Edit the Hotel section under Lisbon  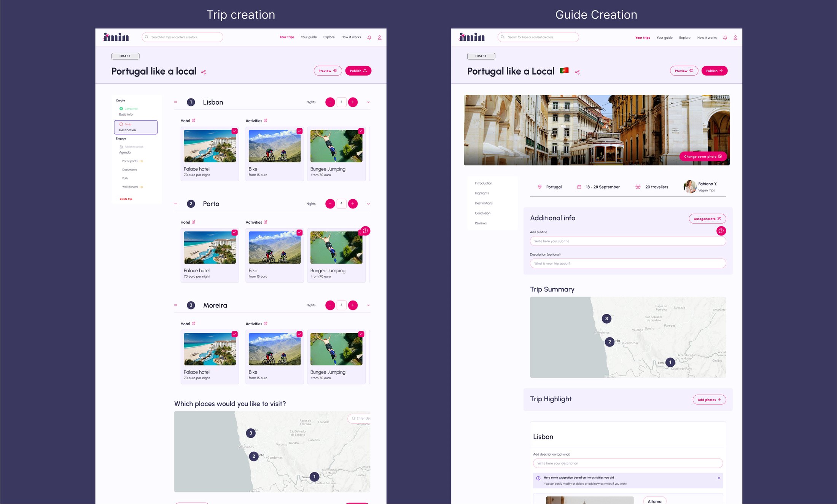pos(193,121)
